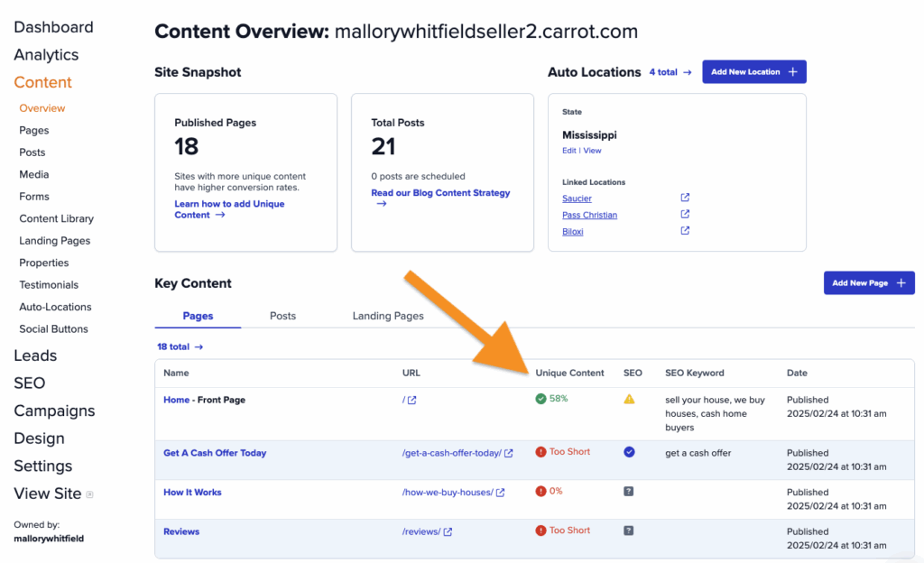
Task: Click external link icon beside /get-a-cash-offer-today/
Action: tap(509, 453)
